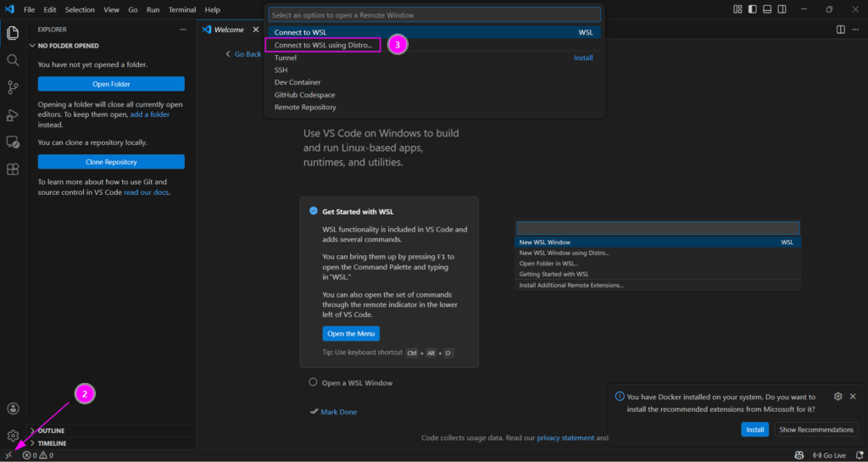The width and height of the screenshot is (868, 462).
Task: Open Customize Layout icon in title bar
Action: pyautogui.click(x=737, y=9)
